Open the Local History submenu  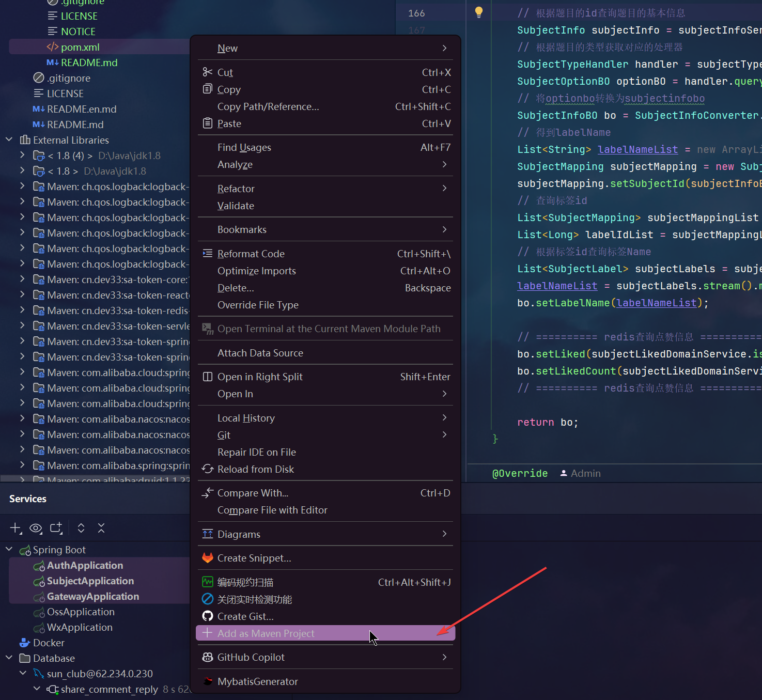tap(325, 418)
